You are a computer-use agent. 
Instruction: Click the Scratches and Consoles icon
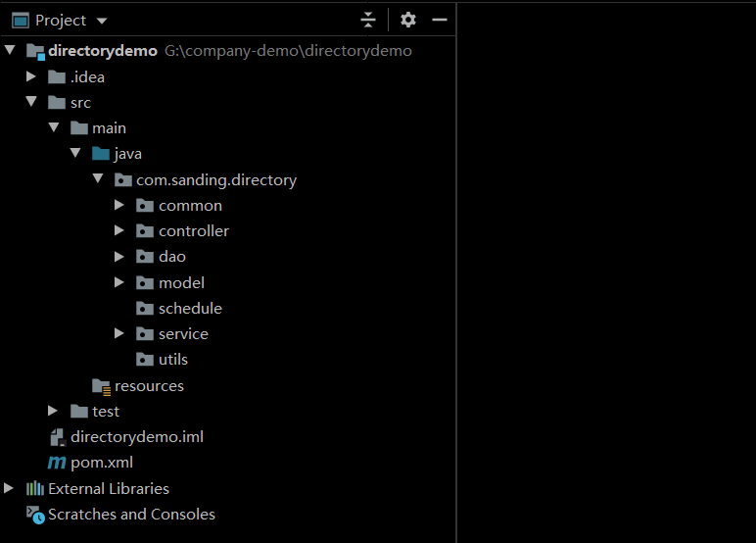coord(35,515)
